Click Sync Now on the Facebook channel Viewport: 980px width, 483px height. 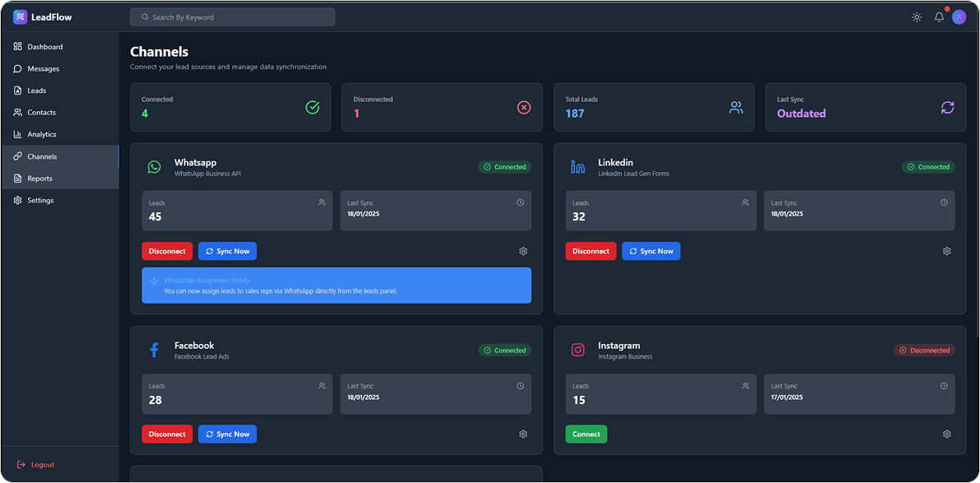pos(227,434)
